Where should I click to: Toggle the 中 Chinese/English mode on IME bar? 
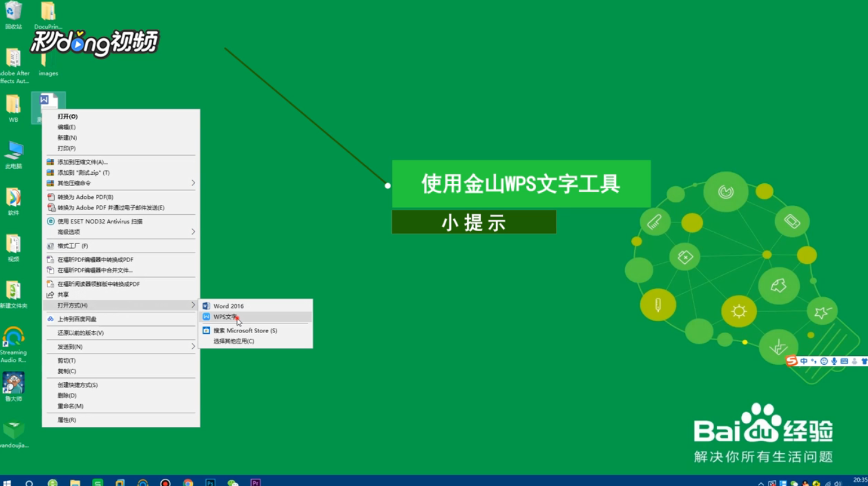coord(804,361)
